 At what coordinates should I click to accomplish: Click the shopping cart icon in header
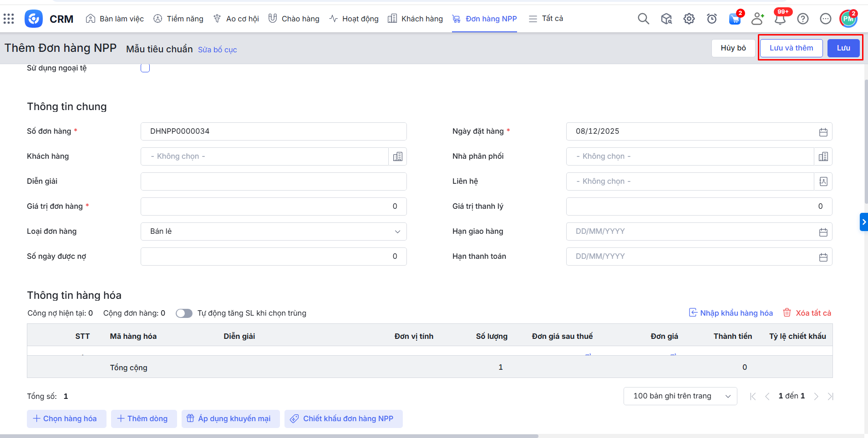(734, 19)
